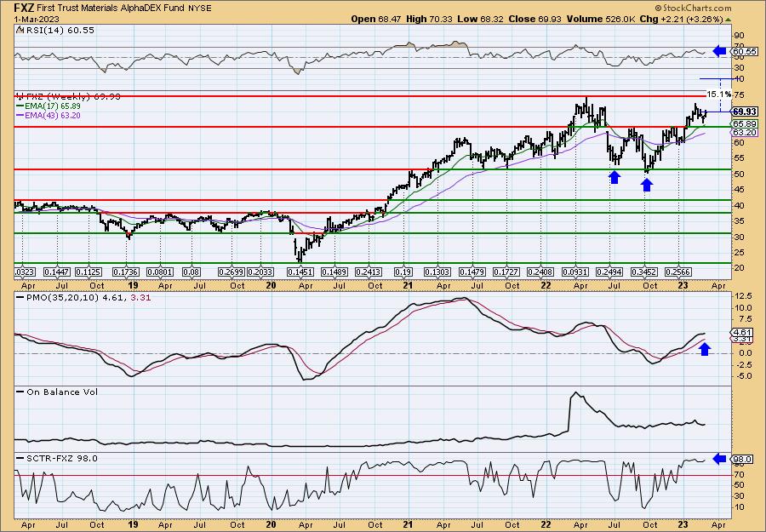Click the 98.0 SCTR value tag
Viewport: 766px width, 532px height.
744,459
